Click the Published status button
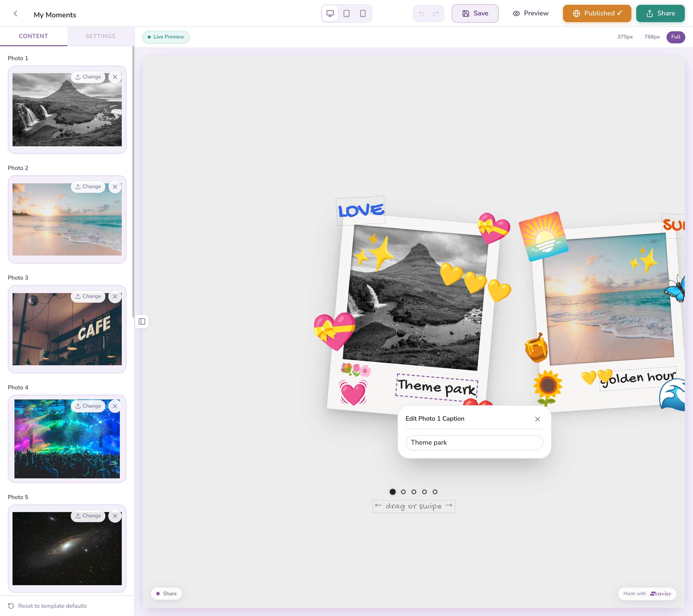693x616 pixels. click(x=597, y=13)
